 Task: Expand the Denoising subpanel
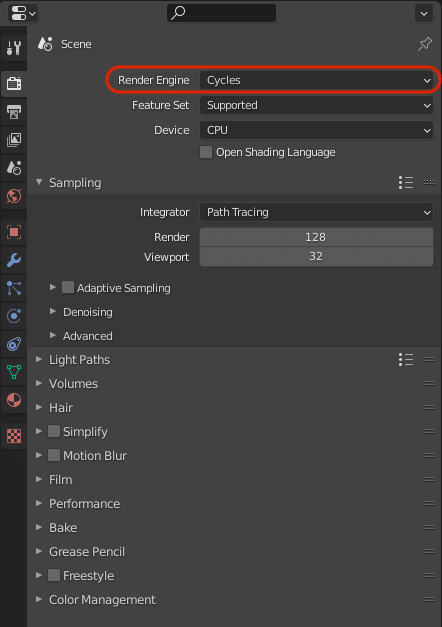point(53,312)
